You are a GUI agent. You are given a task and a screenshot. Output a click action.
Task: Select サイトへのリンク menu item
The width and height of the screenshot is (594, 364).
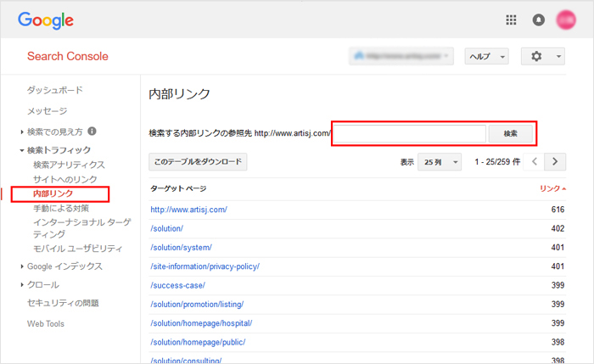point(65,179)
